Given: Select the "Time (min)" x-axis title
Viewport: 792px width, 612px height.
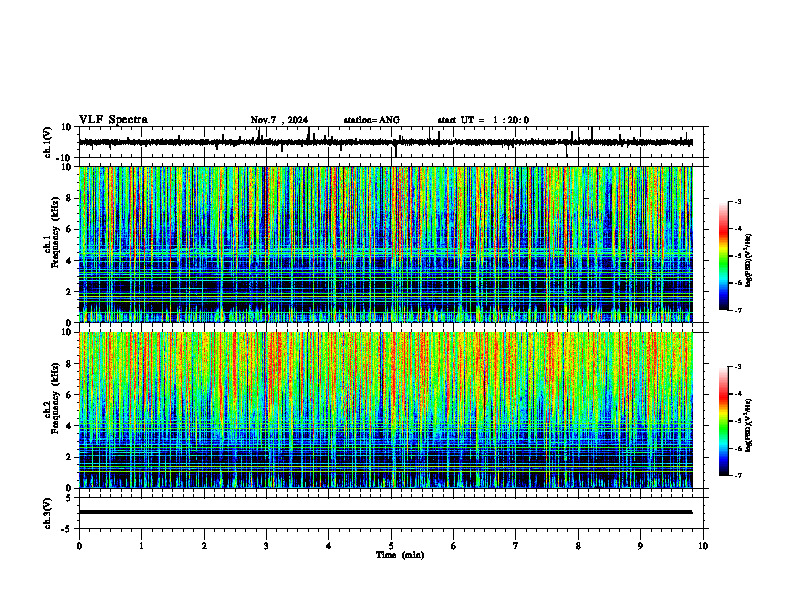Looking at the screenshot, I should 400,555.
